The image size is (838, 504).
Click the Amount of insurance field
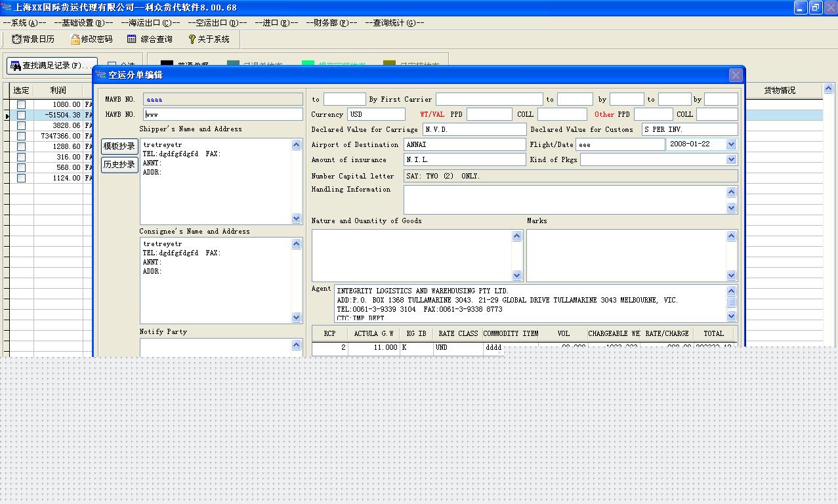click(x=465, y=159)
